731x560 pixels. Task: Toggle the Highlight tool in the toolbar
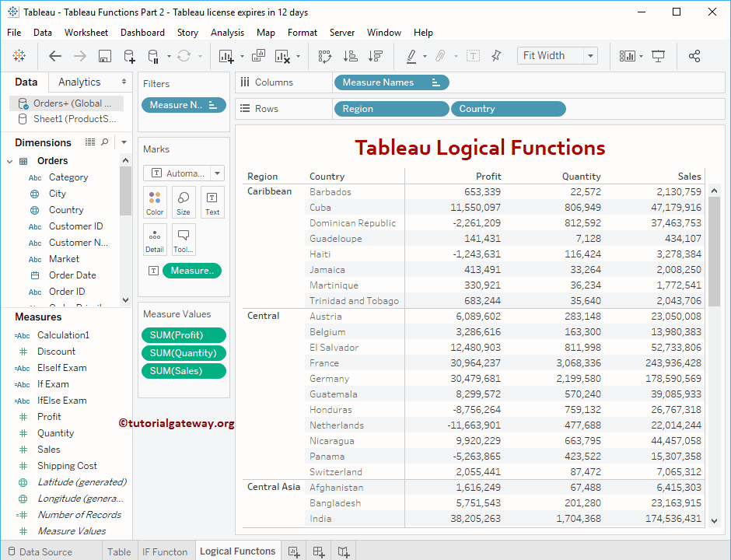[412, 56]
